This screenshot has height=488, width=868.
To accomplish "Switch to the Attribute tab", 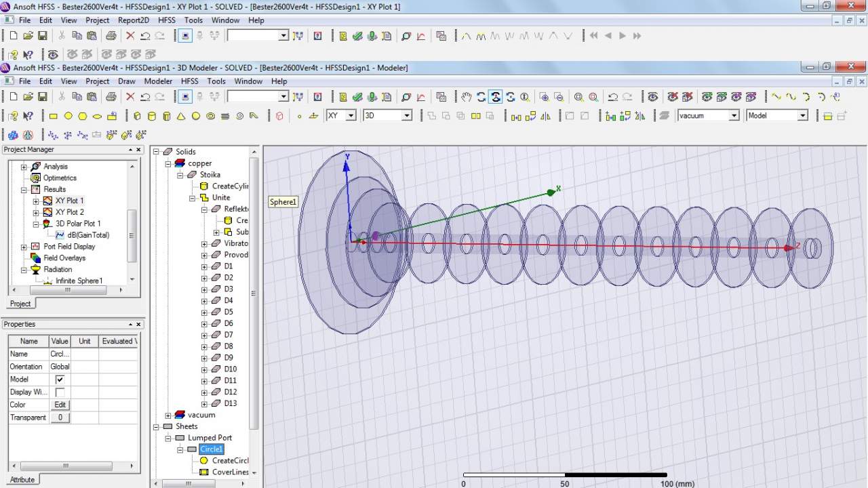I will (x=22, y=479).
